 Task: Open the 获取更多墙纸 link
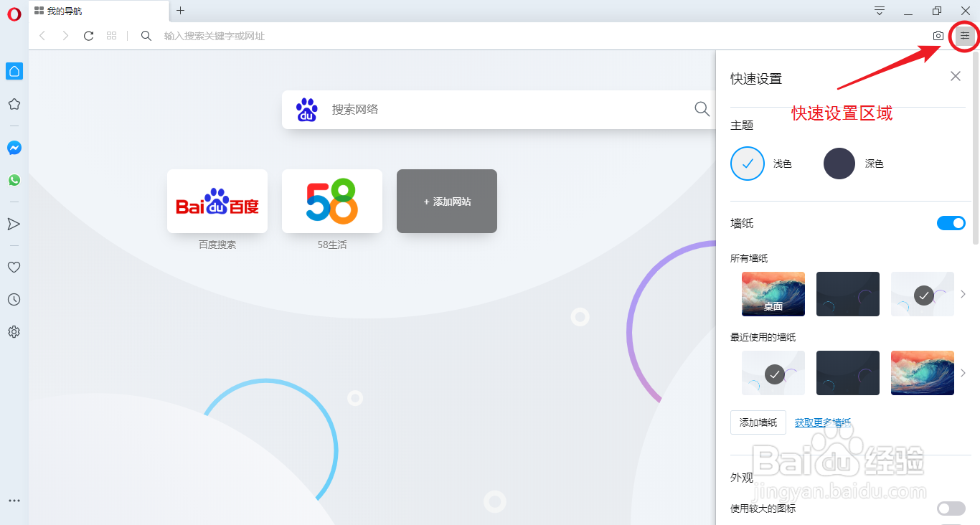[x=823, y=422]
